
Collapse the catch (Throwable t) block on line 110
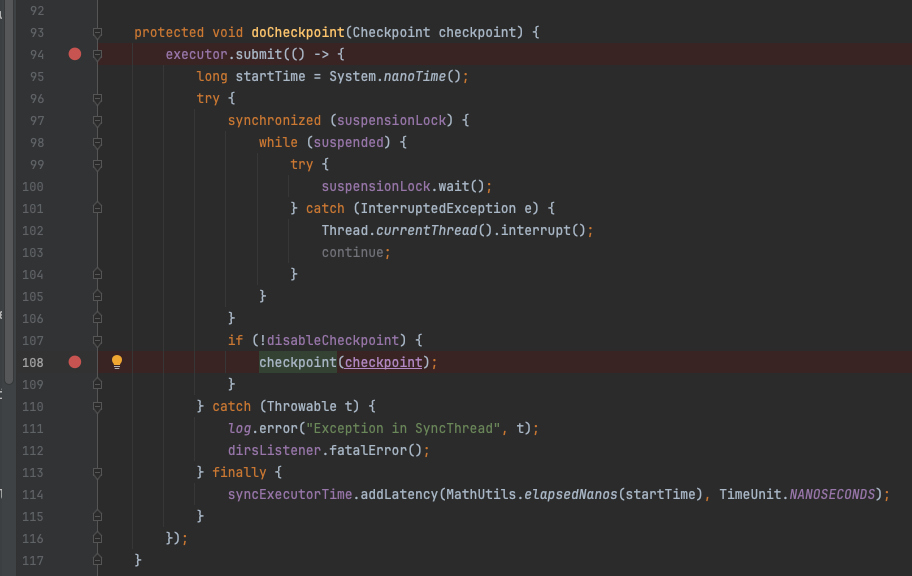pos(98,406)
